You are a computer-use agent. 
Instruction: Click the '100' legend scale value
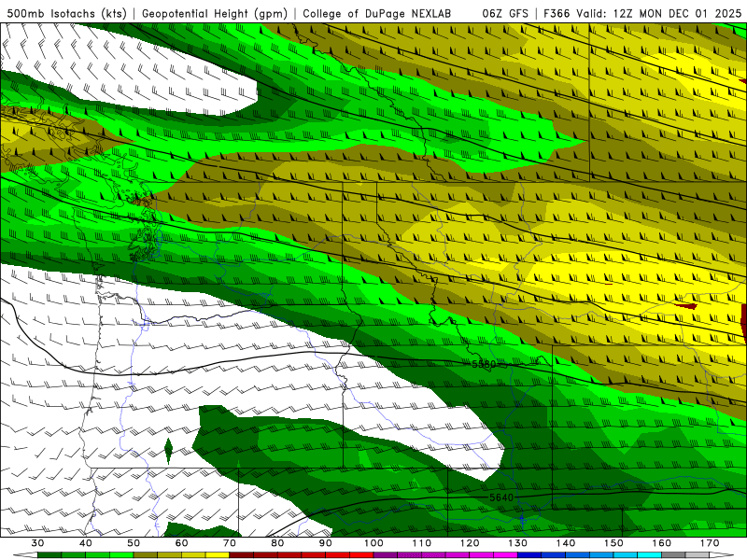pos(373,543)
